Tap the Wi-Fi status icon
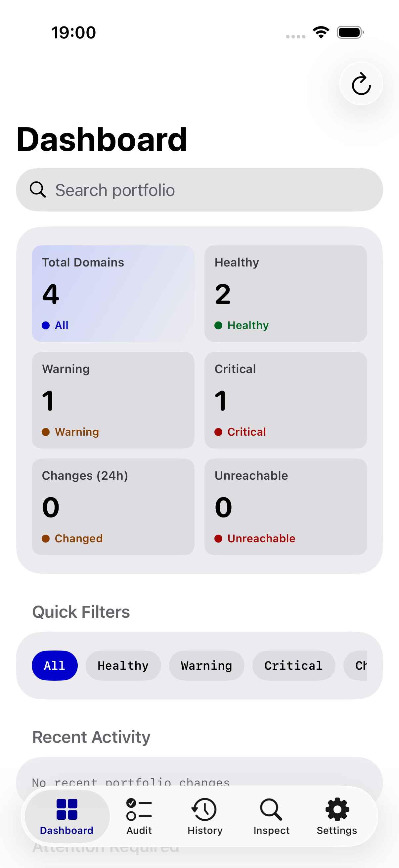The width and height of the screenshot is (399, 868). (x=321, y=32)
